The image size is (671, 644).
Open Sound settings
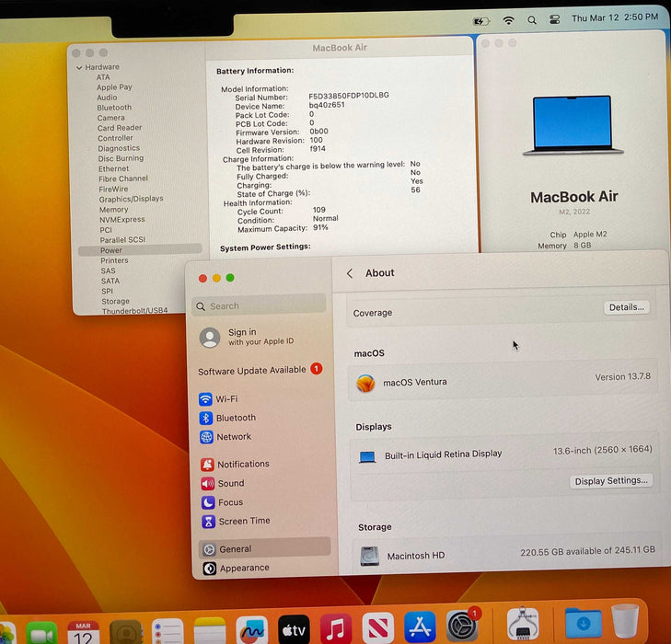point(223,483)
